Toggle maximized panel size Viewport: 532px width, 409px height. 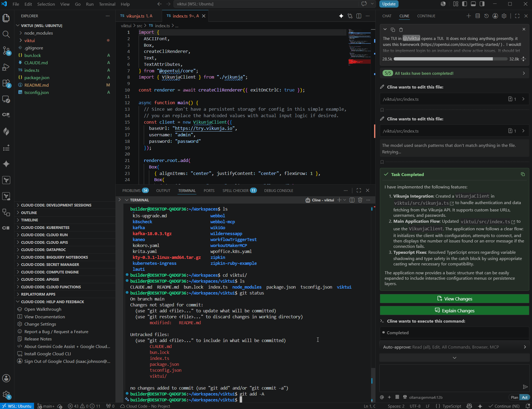click(359, 190)
